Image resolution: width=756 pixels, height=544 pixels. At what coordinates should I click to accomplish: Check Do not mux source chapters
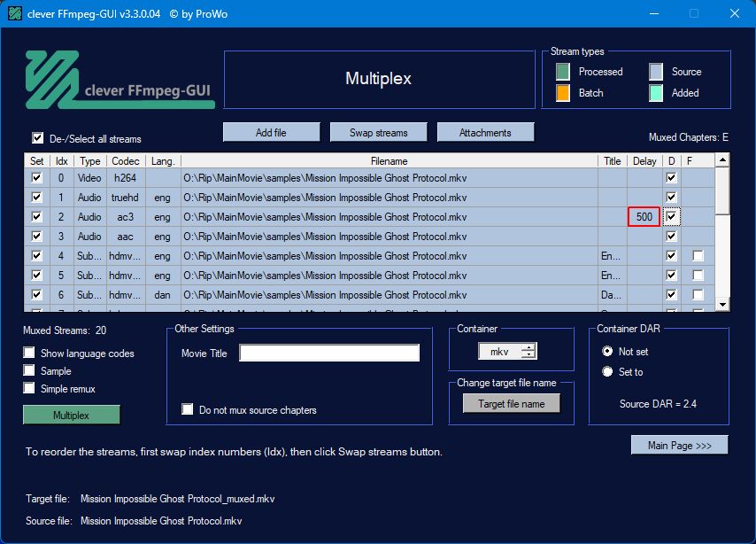pos(187,409)
